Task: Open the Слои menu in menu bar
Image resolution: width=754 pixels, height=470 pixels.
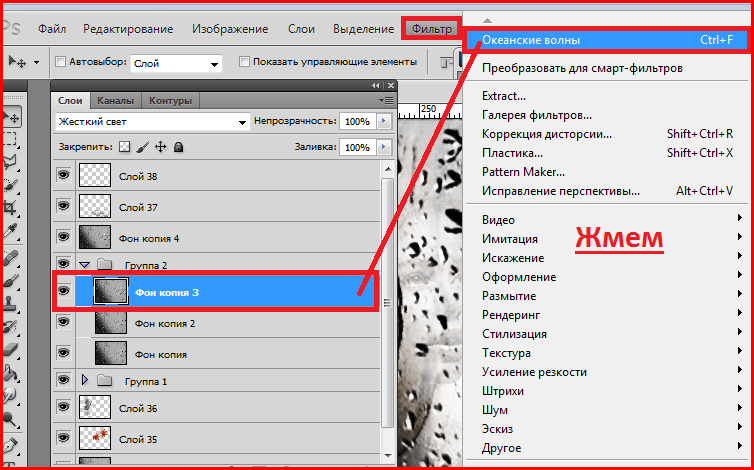Action: pos(302,29)
